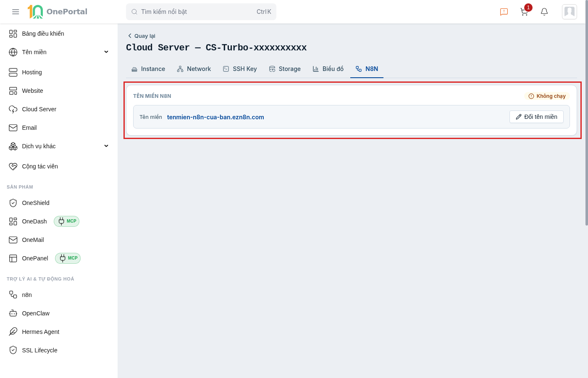Click the Hermes Agent feather icon

pos(13,332)
